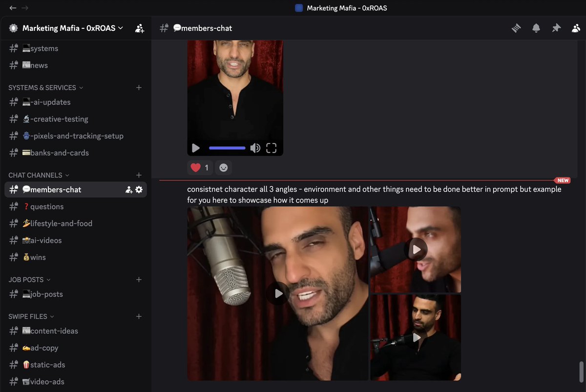Image resolution: width=586 pixels, height=392 pixels.
Task: Select the members-chat channel
Action: coord(76,189)
